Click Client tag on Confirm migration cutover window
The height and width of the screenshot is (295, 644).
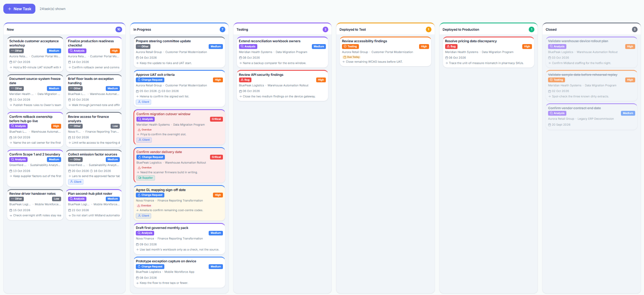(x=144, y=140)
